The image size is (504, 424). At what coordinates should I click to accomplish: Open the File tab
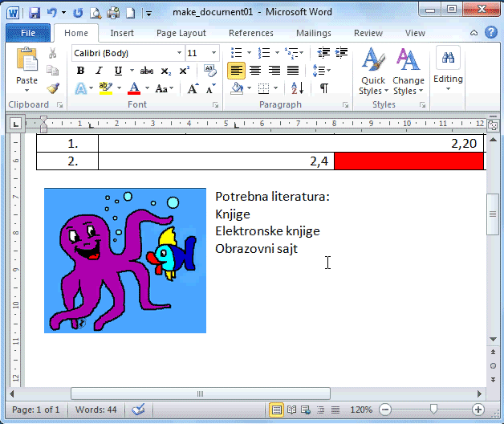27,33
